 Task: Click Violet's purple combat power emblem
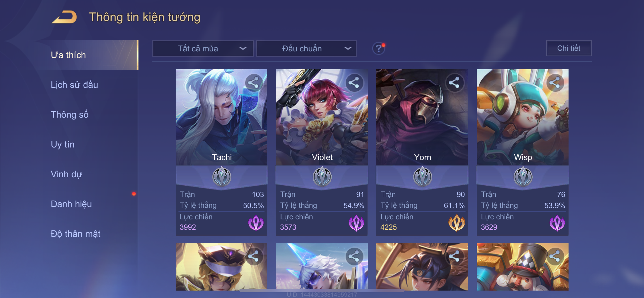tap(356, 223)
